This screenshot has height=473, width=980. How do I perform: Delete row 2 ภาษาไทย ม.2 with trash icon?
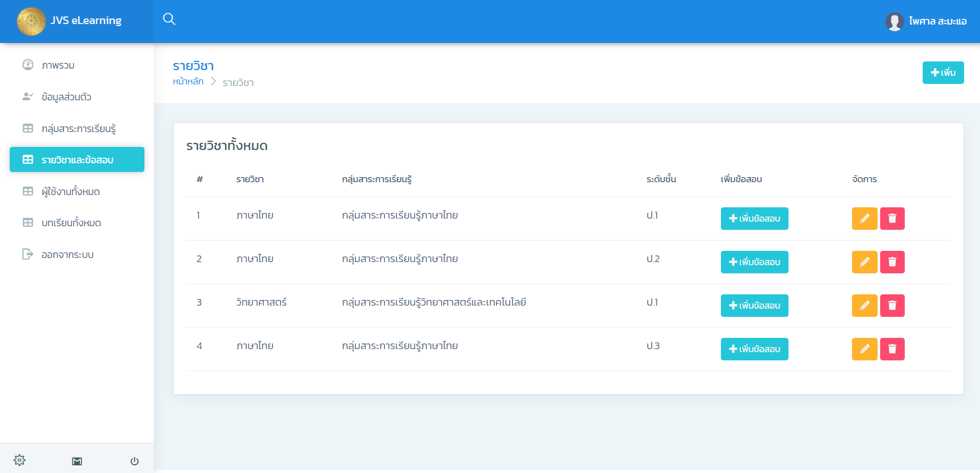pyautogui.click(x=892, y=262)
